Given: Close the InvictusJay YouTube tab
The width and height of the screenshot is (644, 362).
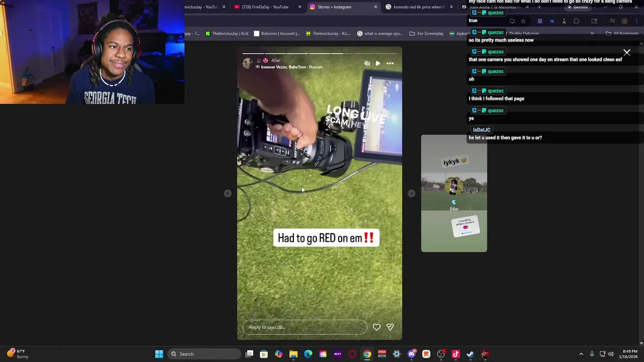Looking at the screenshot, I should tap(224, 7).
